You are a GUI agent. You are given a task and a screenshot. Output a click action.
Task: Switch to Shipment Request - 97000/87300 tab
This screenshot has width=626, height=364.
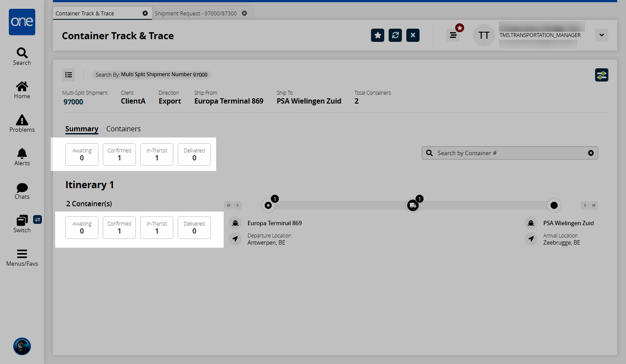pos(195,13)
